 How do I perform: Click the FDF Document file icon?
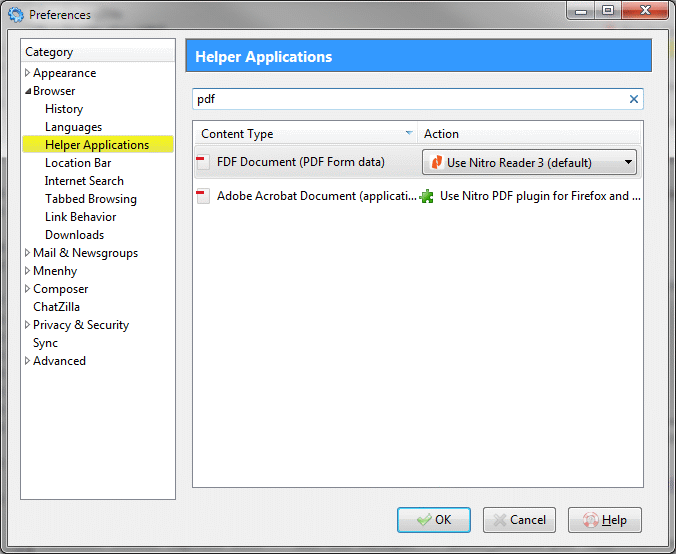(x=203, y=163)
